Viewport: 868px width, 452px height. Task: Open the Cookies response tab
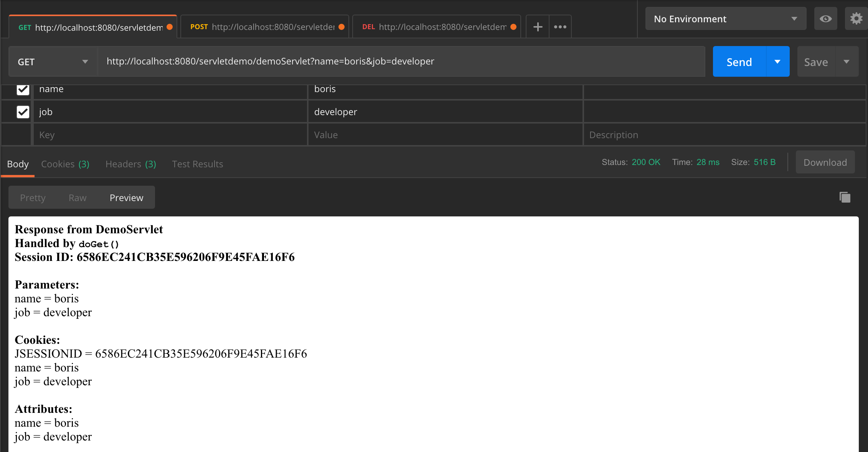click(x=65, y=164)
